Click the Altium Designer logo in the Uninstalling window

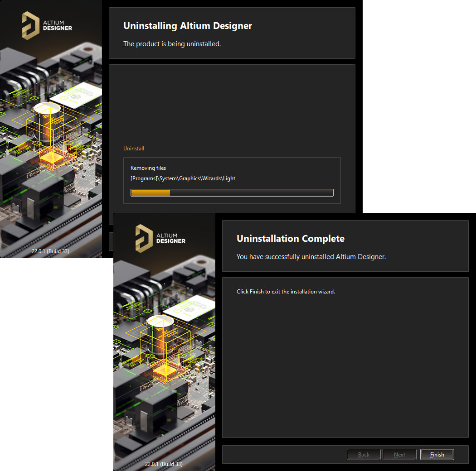47,25
